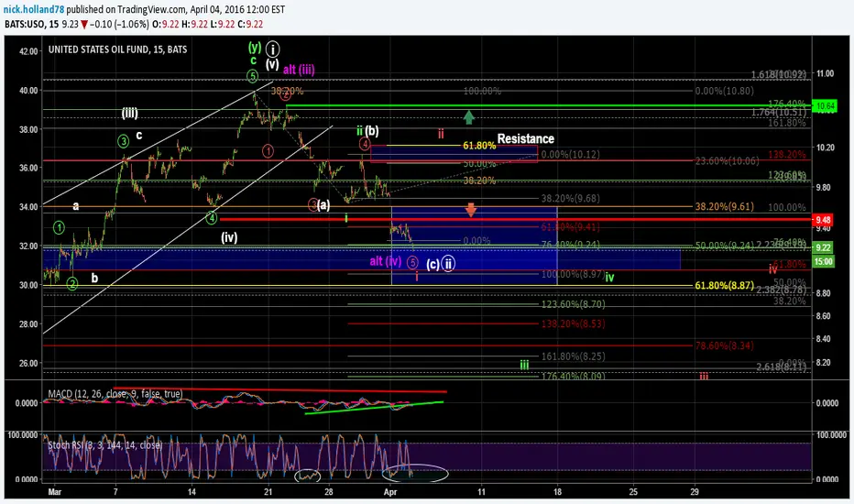
Task: Click the 2.618(8.11) extension label
Action: [x=781, y=367]
